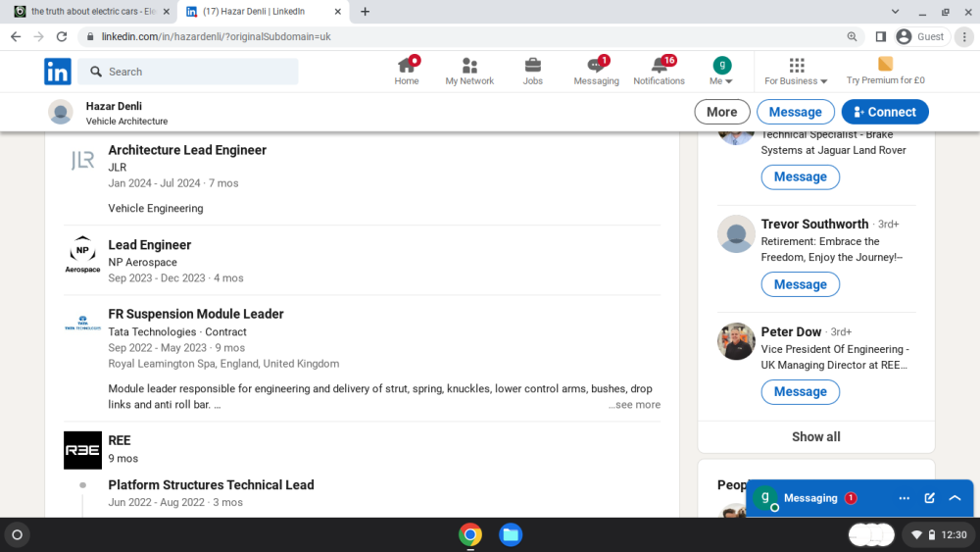Open Hazar Denli's header avatar
The height and width of the screenshot is (552, 980).
61,113
